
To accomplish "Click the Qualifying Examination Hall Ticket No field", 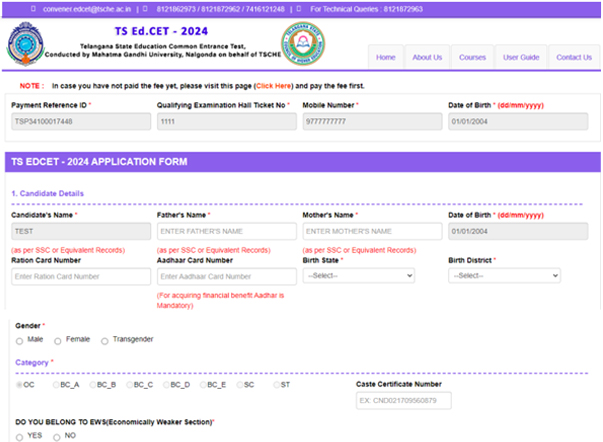I will point(227,122).
